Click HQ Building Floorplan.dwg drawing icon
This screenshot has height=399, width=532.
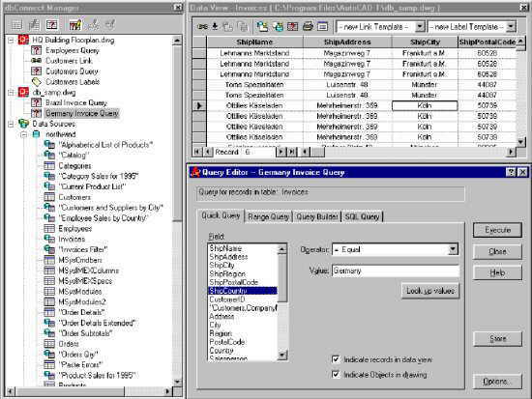tap(23, 40)
